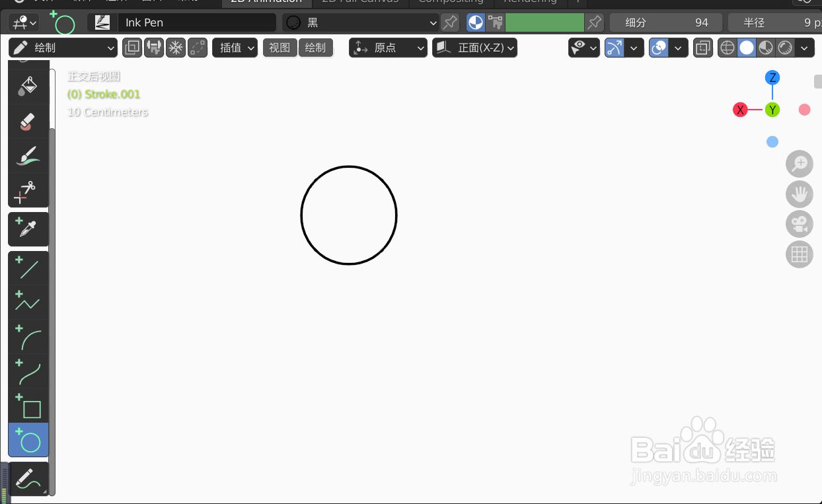Image resolution: width=822 pixels, height=504 pixels.
Task: Switch to rendered viewport shading
Action: [x=785, y=48]
